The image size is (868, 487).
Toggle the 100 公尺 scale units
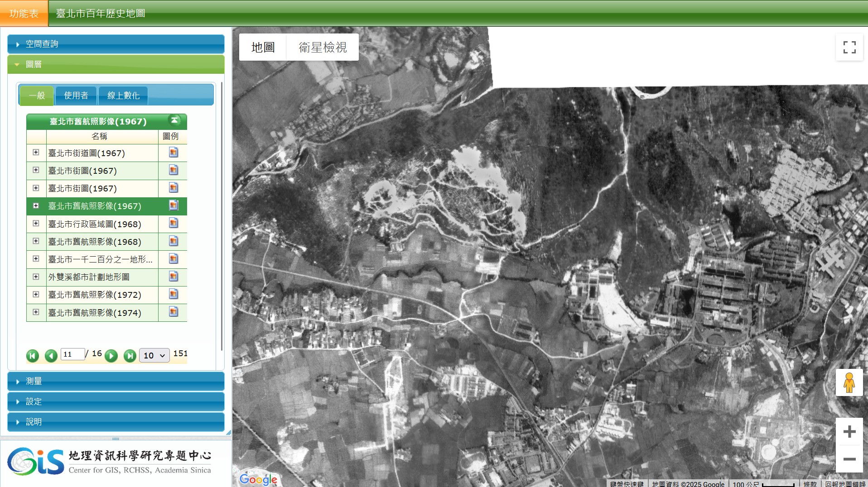click(764, 484)
